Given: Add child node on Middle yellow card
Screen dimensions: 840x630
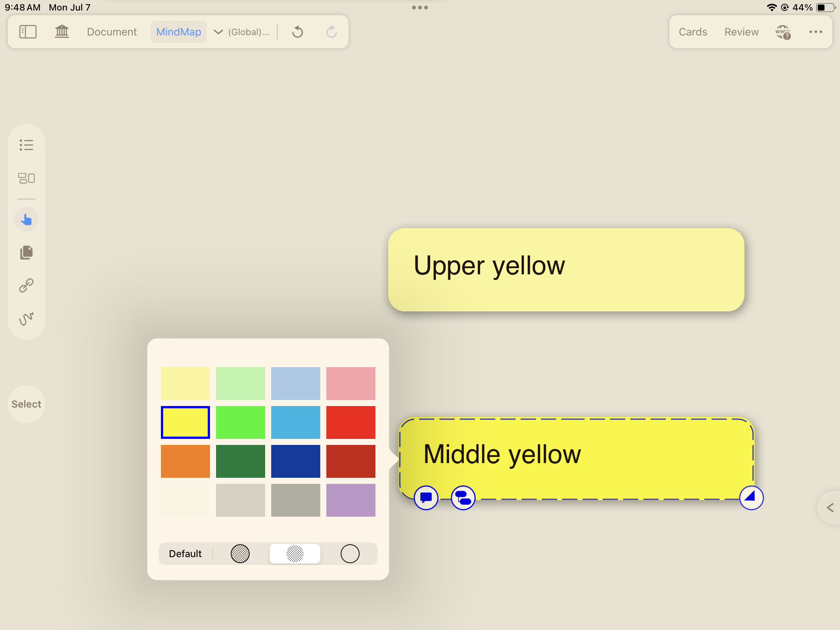Looking at the screenshot, I should tap(463, 497).
